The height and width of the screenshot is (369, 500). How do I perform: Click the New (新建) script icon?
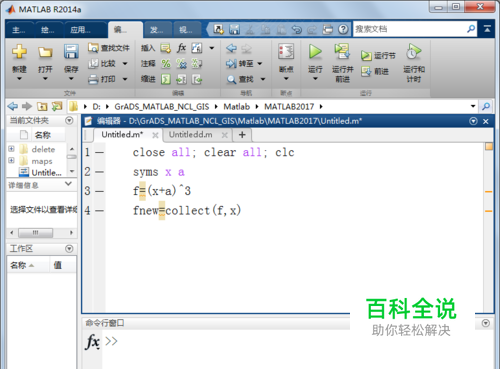(x=19, y=51)
